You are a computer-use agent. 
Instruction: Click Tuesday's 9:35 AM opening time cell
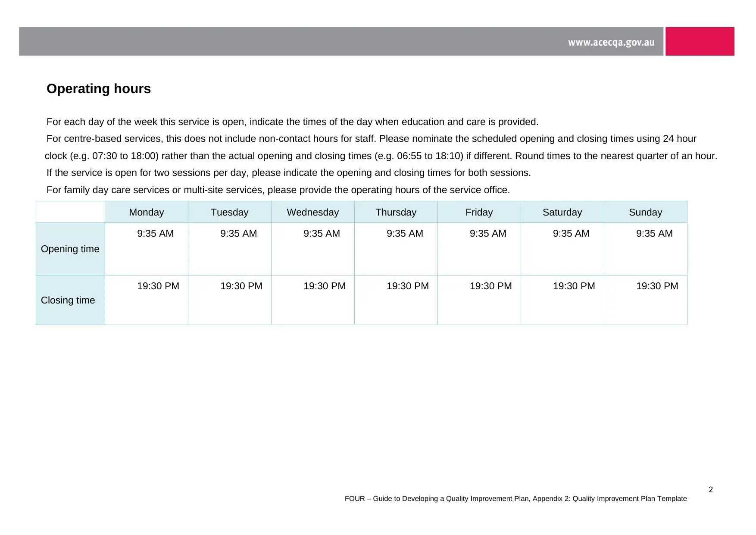230,249
